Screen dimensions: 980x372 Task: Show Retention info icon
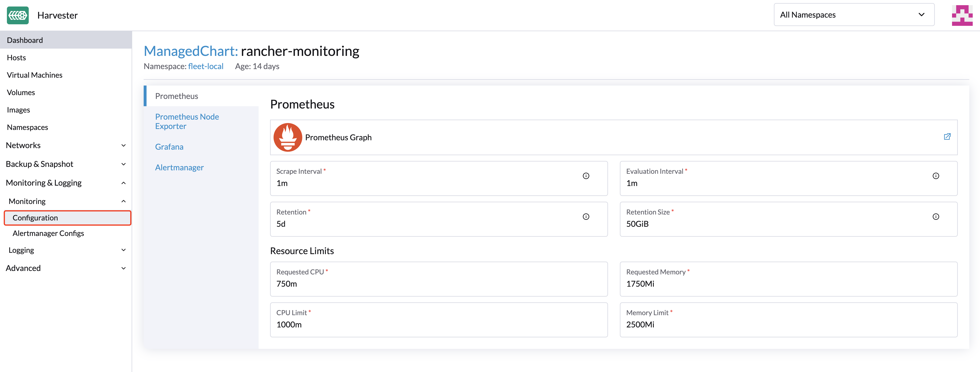point(586,217)
